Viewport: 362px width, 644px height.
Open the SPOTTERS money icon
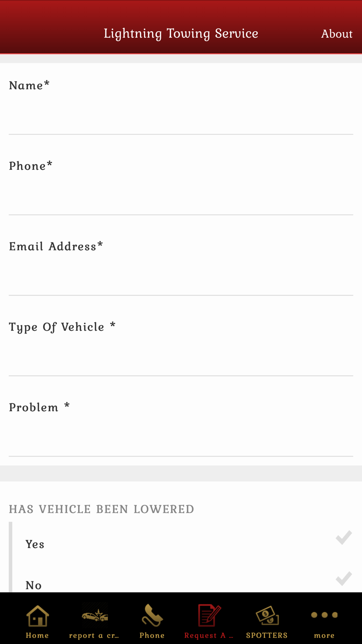(267, 615)
